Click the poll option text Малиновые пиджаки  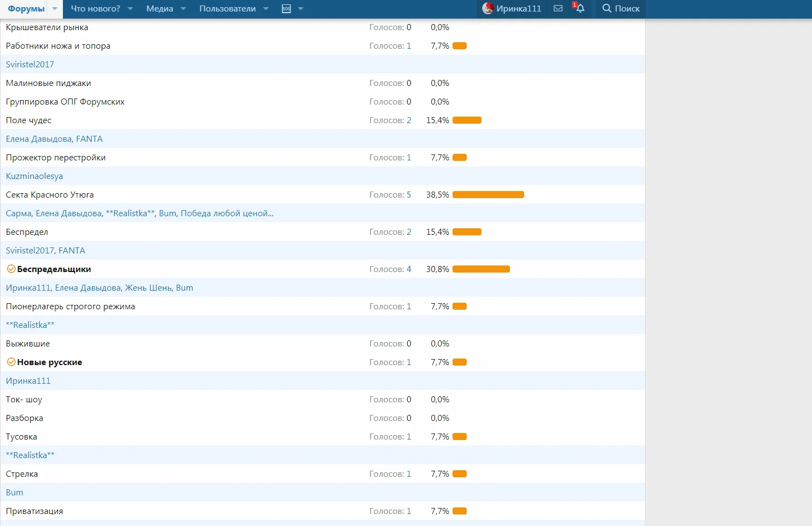[x=49, y=83]
